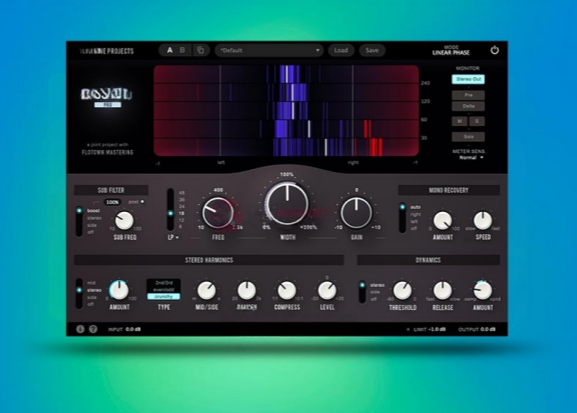The height and width of the screenshot is (413, 577).
Task: Select preset slot B
Action: pyautogui.click(x=182, y=50)
